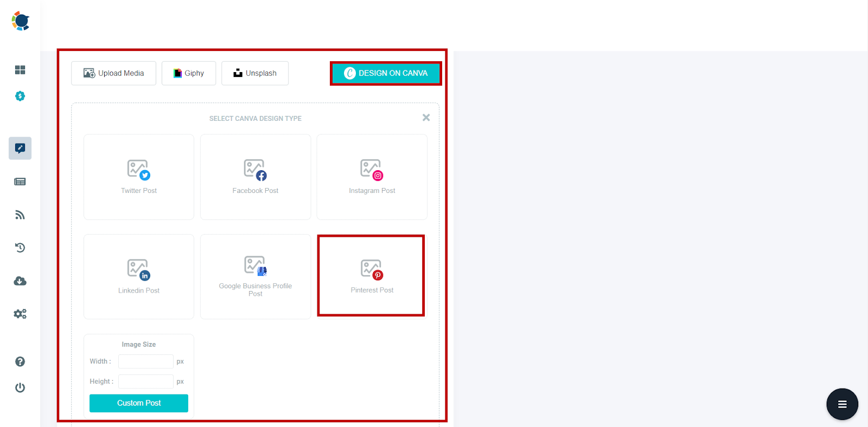Click the app logo in the sidebar
This screenshot has height=427, width=868.
coord(21,21)
